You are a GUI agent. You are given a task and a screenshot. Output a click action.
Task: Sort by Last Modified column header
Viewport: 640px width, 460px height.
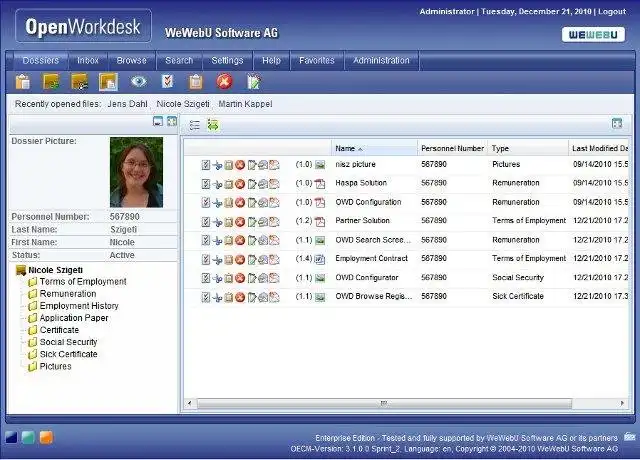coord(599,148)
